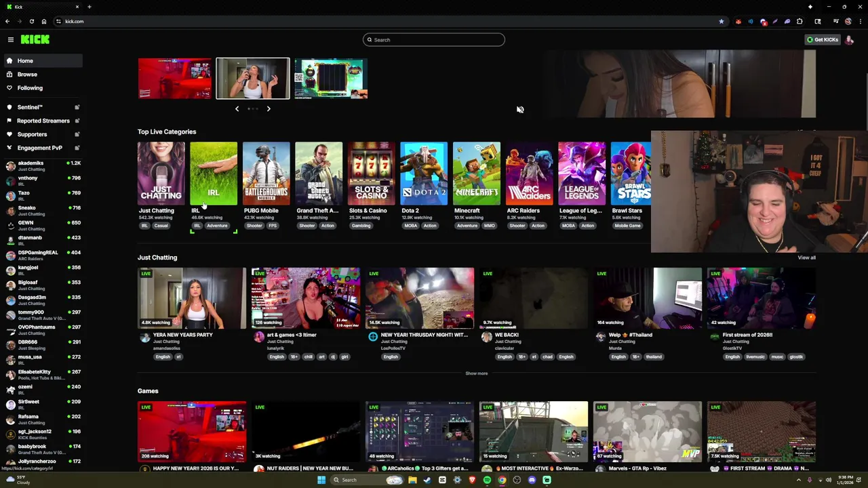Select the slots featured stream thumbnail
Viewport: 868px width, 488px height.
pos(331,79)
